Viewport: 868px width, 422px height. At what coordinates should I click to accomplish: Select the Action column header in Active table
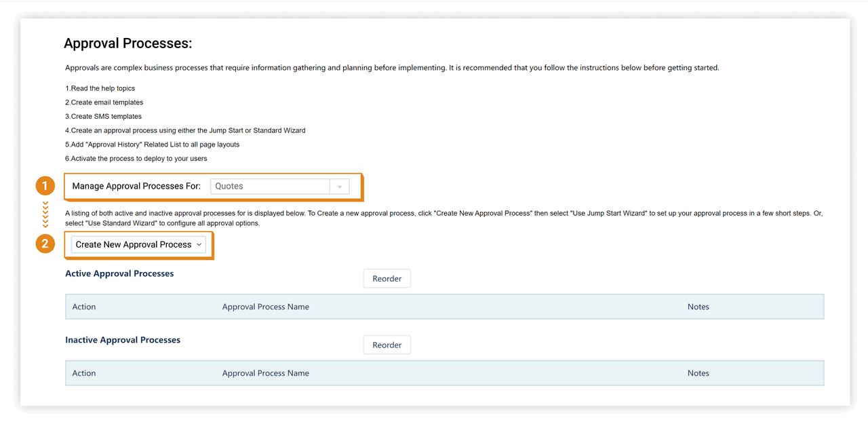84,307
